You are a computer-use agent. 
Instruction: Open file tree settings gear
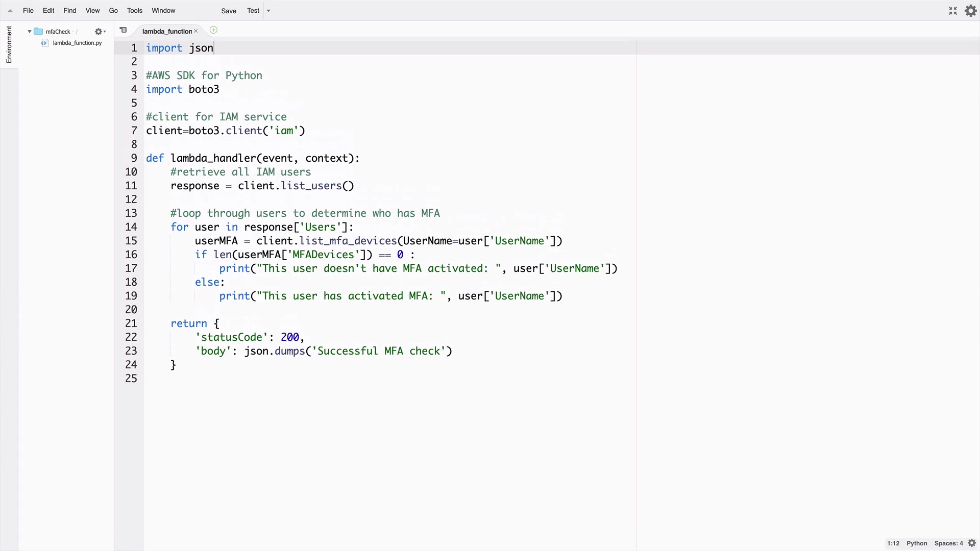[x=100, y=32]
